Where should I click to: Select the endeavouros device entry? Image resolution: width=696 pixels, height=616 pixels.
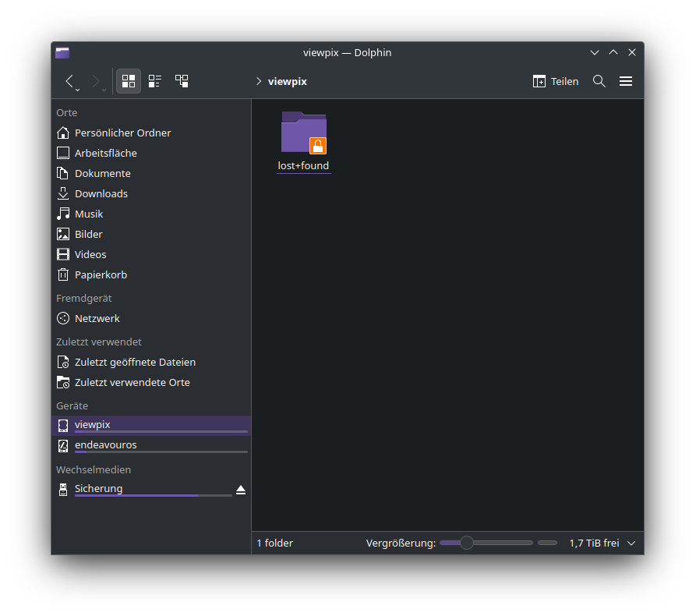pos(151,445)
